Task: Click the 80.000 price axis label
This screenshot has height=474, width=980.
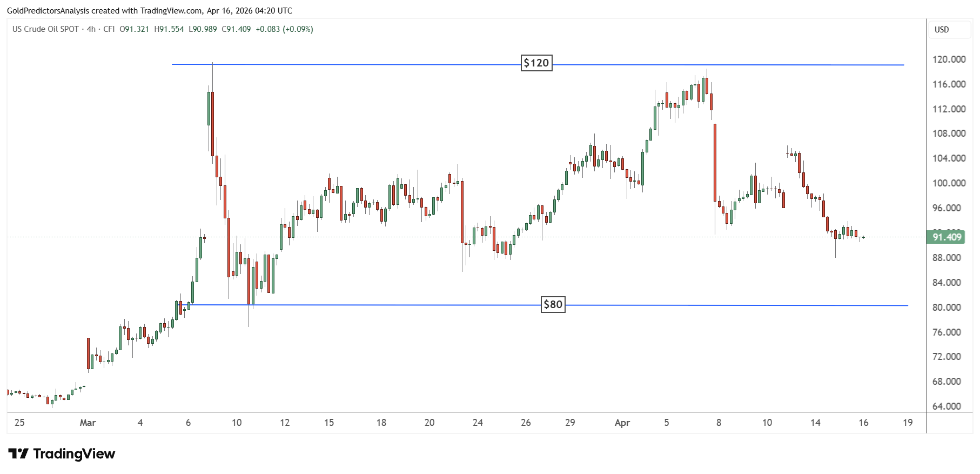Action: 947,308
